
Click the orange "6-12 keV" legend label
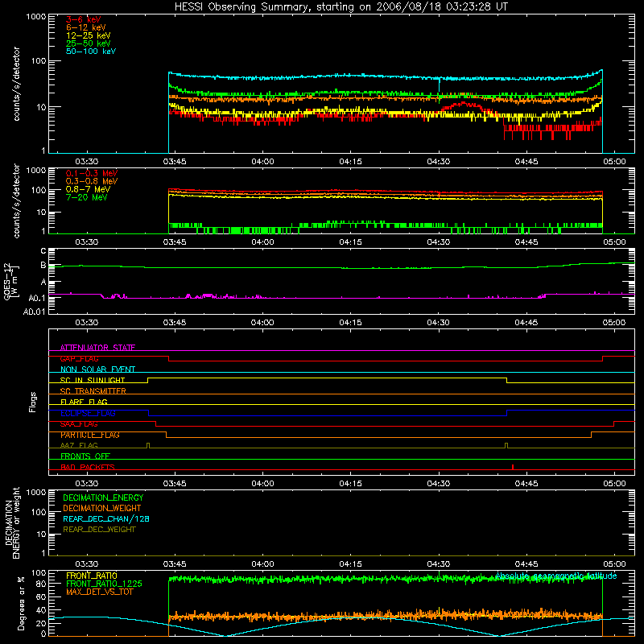tap(86, 27)
